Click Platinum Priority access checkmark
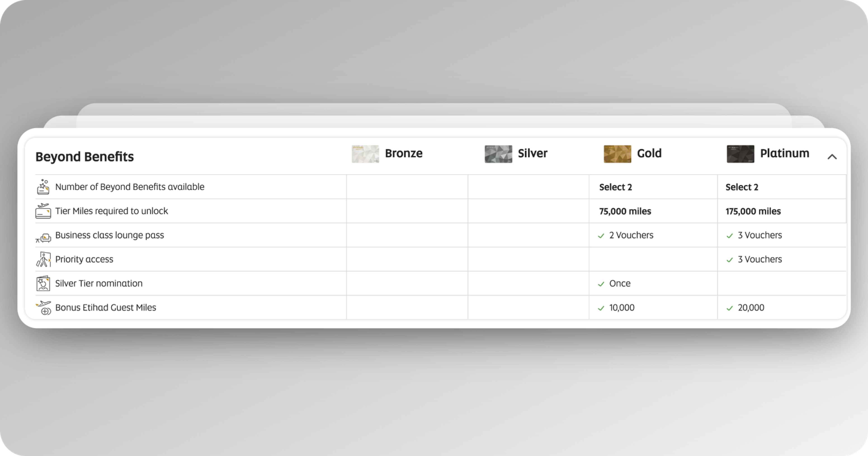868x456 pixels. pos(729,260)
